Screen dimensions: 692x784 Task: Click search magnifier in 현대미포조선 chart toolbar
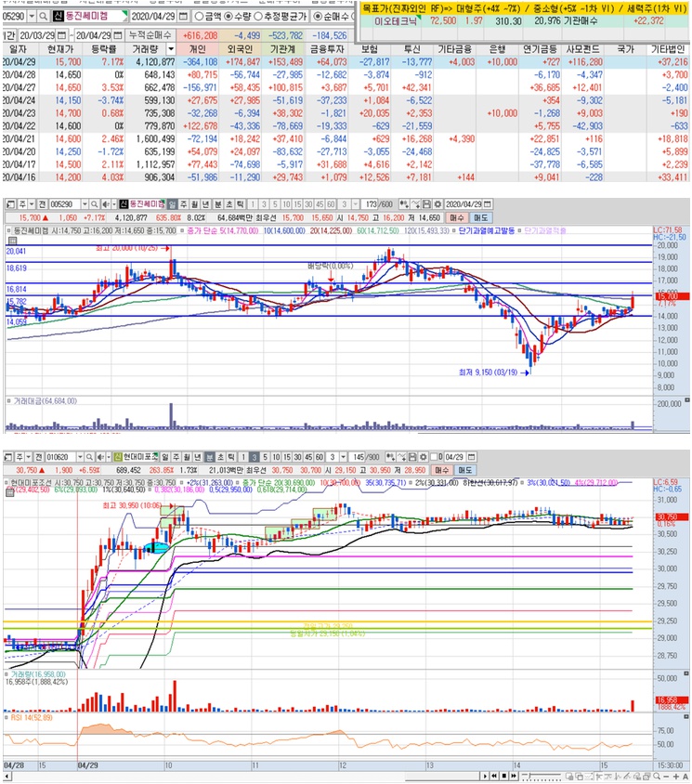(89, 457)
